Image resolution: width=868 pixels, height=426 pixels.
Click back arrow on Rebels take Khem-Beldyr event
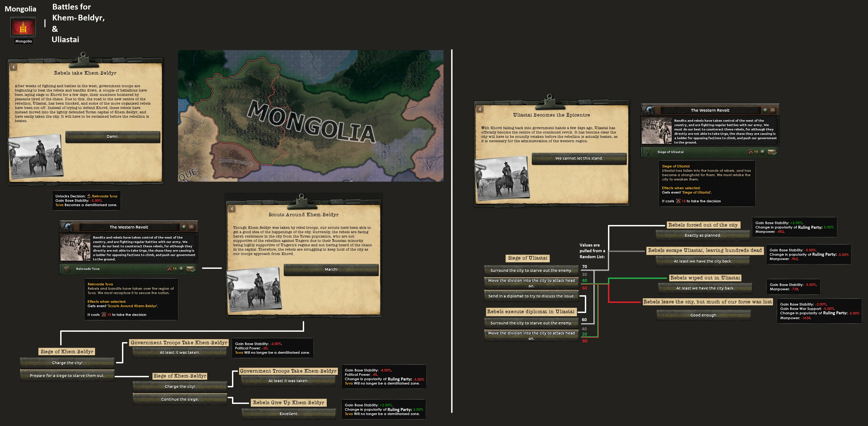13,67
